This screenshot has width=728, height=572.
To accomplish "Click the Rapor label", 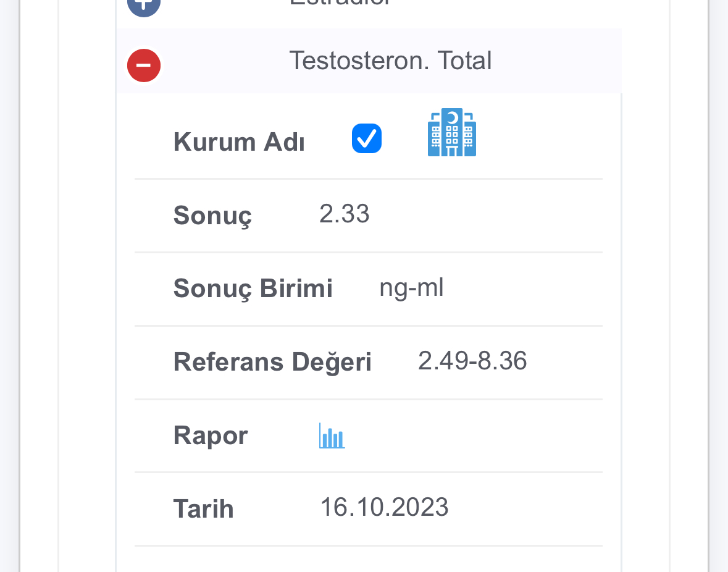I will 211,436.
